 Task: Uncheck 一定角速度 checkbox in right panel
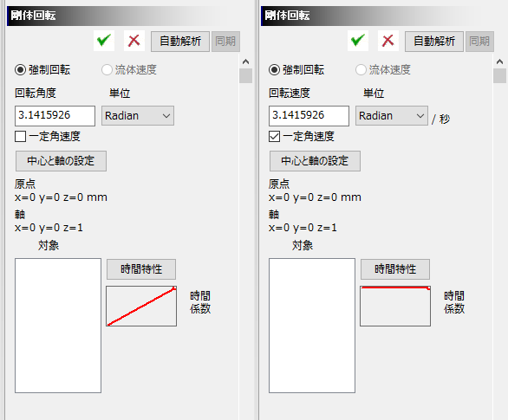275,137
